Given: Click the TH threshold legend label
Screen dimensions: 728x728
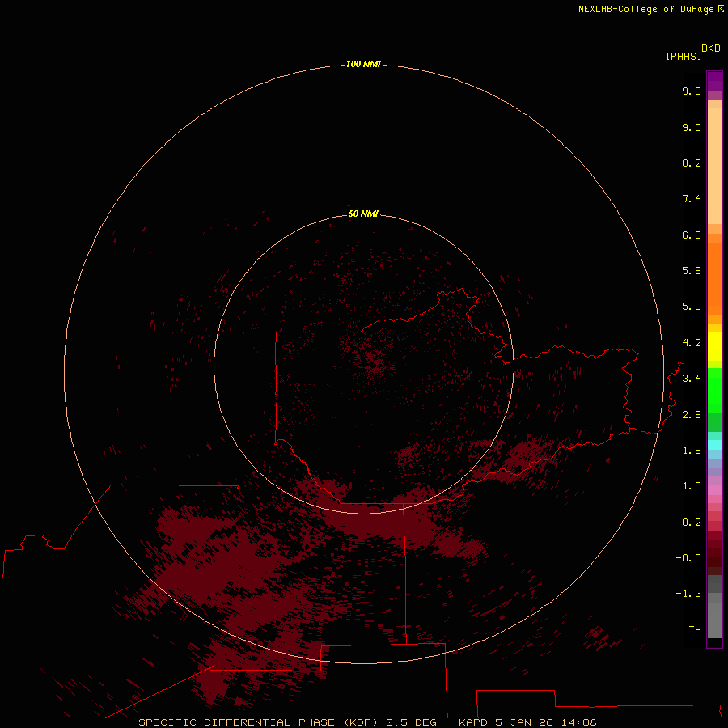Looking at the screenshot, I should pos(695,630).
